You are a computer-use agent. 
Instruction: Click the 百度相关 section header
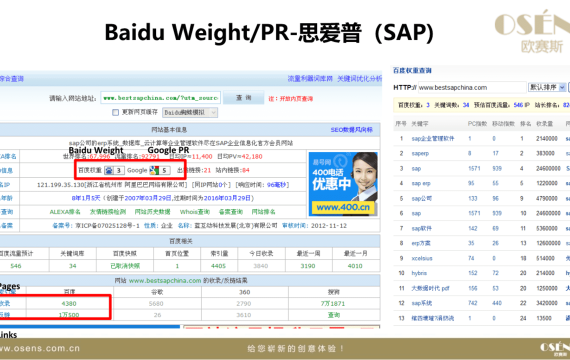[181, 241]
